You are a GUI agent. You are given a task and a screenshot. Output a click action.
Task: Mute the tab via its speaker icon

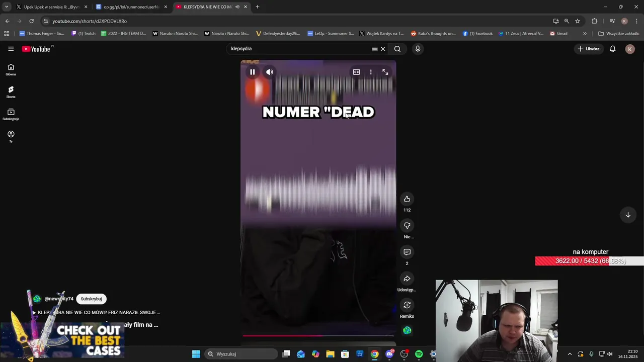tap(237, 7)
